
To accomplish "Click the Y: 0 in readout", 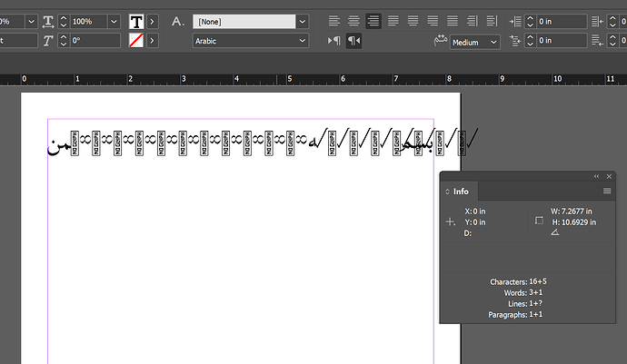I will 475,222.
